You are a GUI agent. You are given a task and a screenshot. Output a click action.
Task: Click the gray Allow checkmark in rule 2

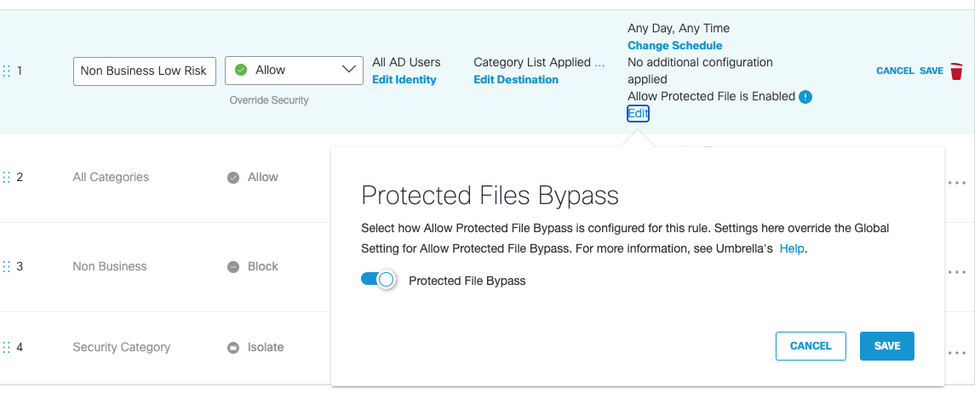click(233, 178)
